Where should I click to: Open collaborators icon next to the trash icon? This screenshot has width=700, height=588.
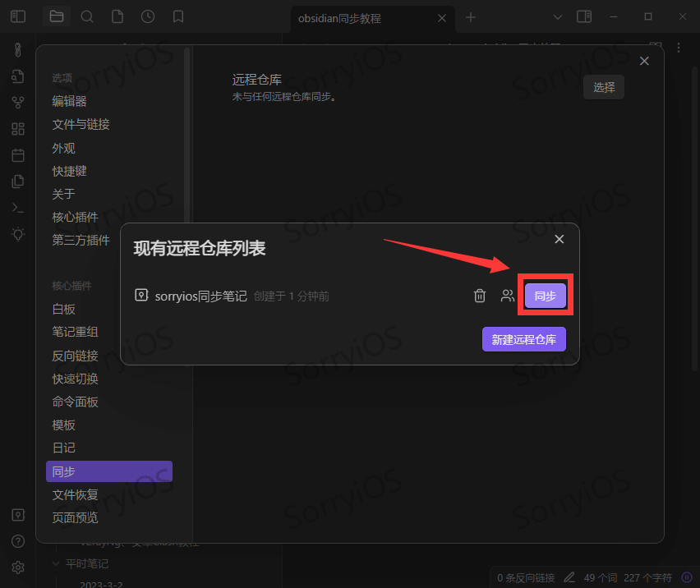click(508, 296)
